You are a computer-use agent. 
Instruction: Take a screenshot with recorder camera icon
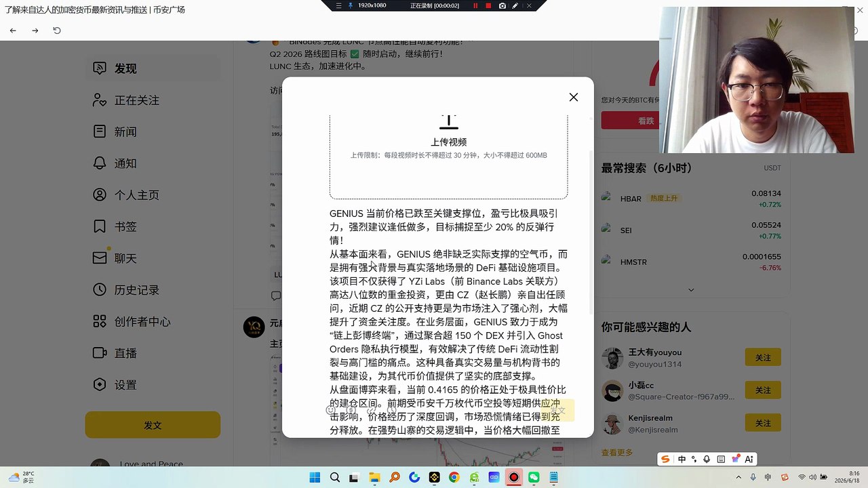(x=502, y=5)
